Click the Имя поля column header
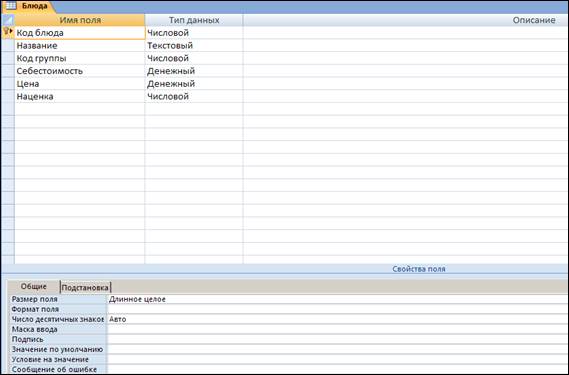The width and height of the screenshot is (569, 375). pyautogui.click(x=80, y=20)
